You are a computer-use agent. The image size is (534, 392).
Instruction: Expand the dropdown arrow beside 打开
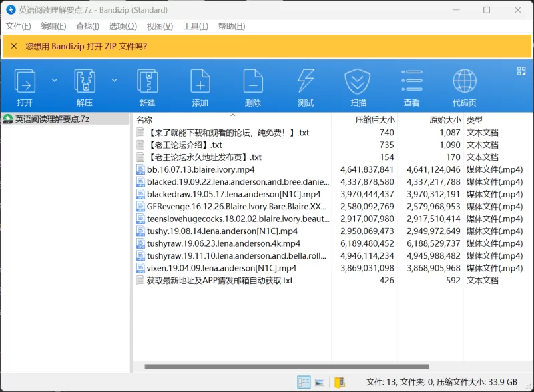(55, 80)
